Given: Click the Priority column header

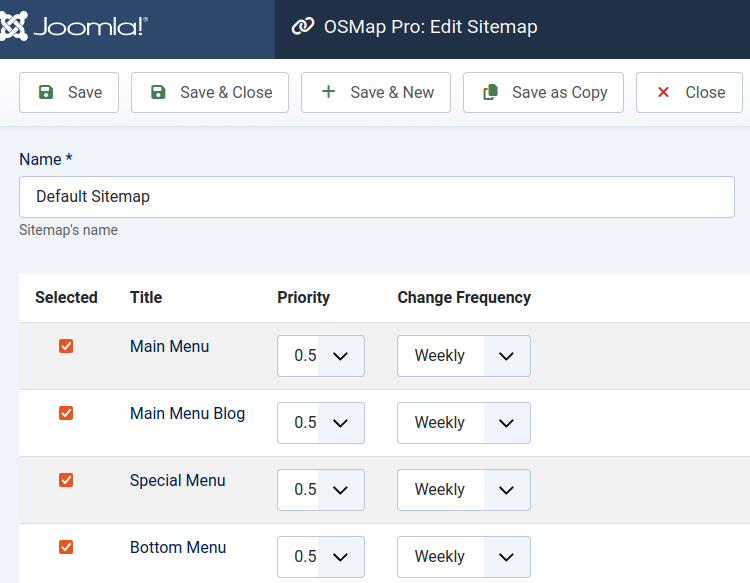Looking at the screenshot, I should coord(304,297).
